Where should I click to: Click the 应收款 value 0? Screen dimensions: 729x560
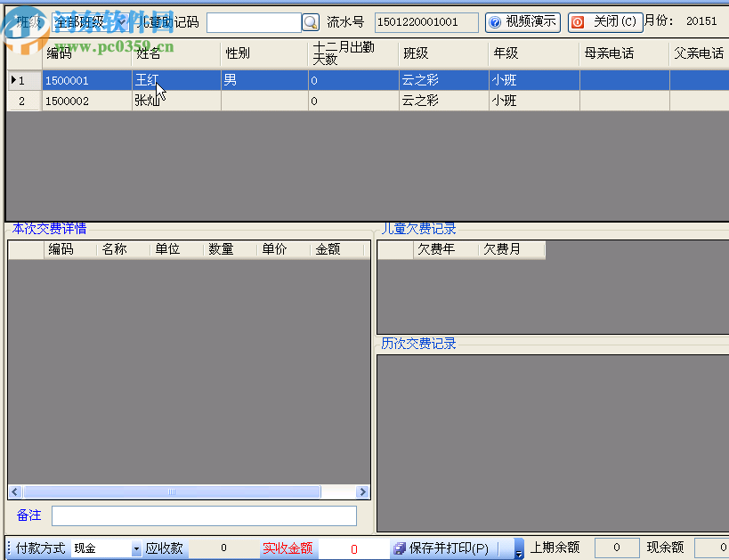[223, 548]
